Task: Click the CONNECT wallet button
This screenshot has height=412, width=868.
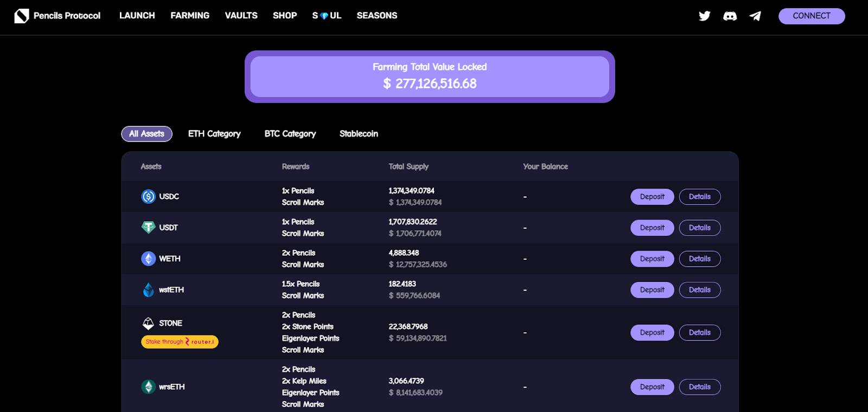Action: coord(812,16)
